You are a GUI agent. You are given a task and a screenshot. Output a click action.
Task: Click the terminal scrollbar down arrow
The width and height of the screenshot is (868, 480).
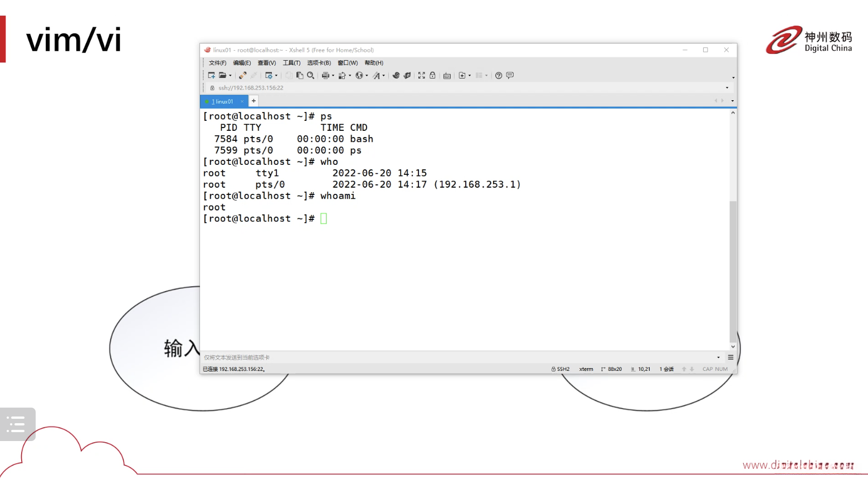tap(733, 346)
